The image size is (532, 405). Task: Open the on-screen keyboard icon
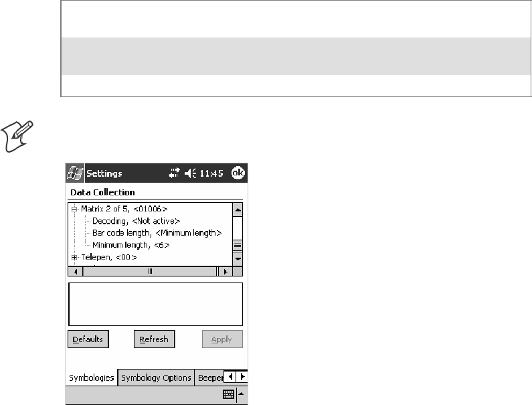click(x=229, y=394)
